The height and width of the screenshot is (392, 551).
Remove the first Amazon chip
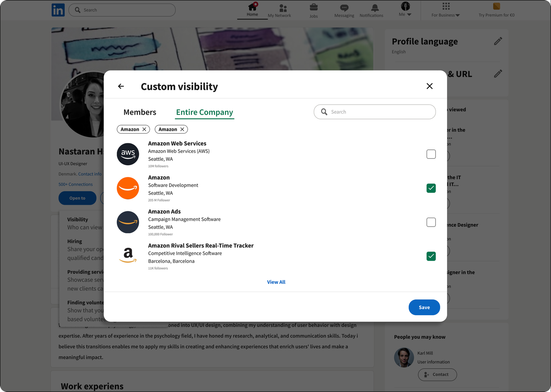(x=144, y=129)
